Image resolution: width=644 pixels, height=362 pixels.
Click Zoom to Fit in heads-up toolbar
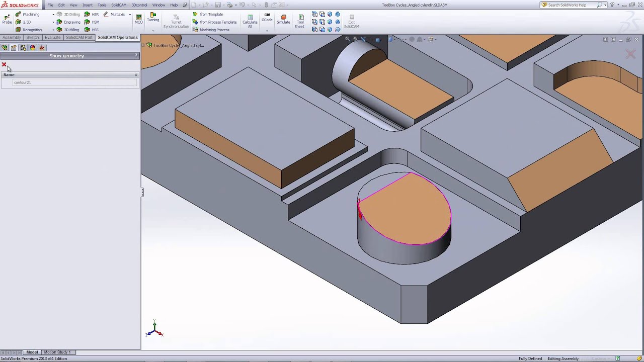pyautogui.click(x=347, y=39)
